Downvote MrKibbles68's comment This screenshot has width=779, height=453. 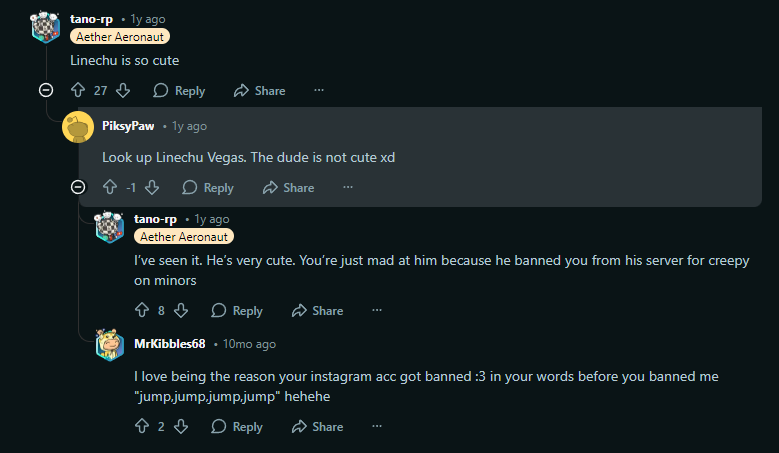coord(181,427)
